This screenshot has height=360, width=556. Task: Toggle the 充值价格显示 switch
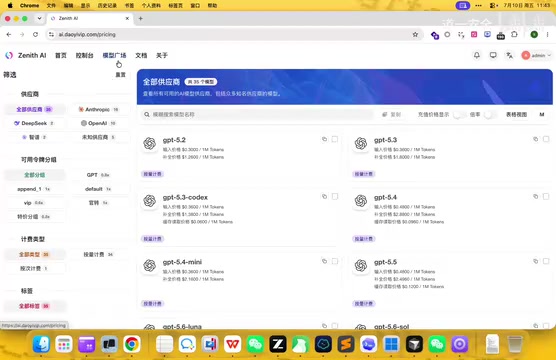(459, 115)
